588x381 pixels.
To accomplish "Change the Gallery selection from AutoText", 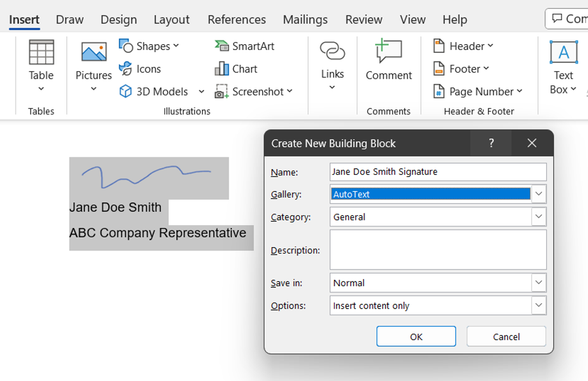I will pos(538,194).
